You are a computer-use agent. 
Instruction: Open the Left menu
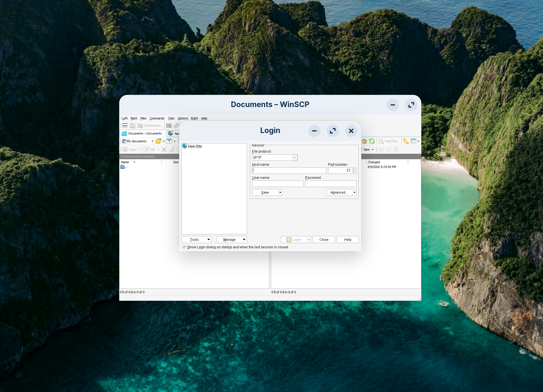(125, 118)
